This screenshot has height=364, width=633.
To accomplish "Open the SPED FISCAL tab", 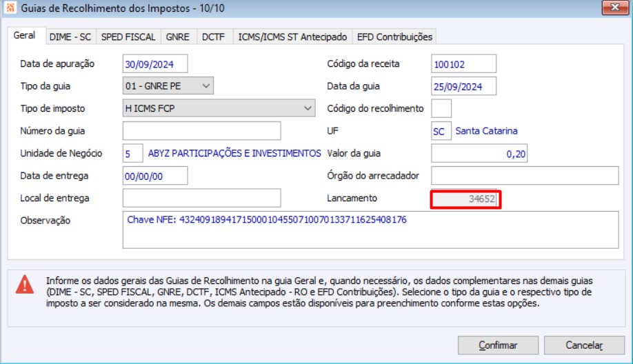I will click(x=128, y=37).
